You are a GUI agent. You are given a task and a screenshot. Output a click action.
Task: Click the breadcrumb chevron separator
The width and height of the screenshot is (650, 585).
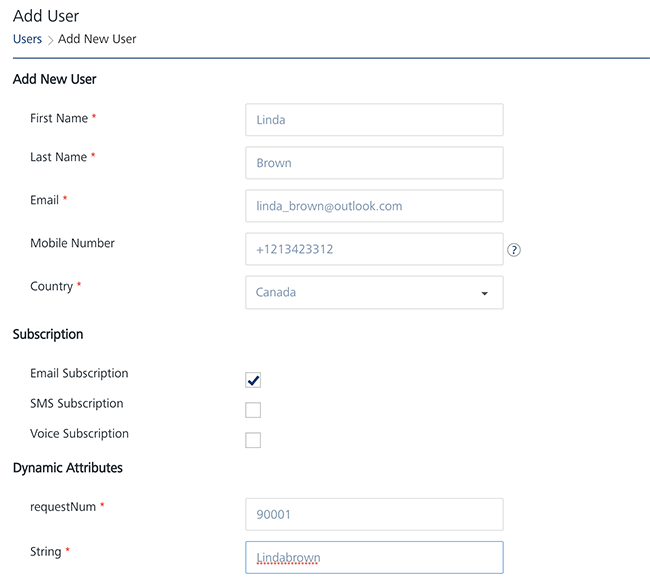(50, 40)
